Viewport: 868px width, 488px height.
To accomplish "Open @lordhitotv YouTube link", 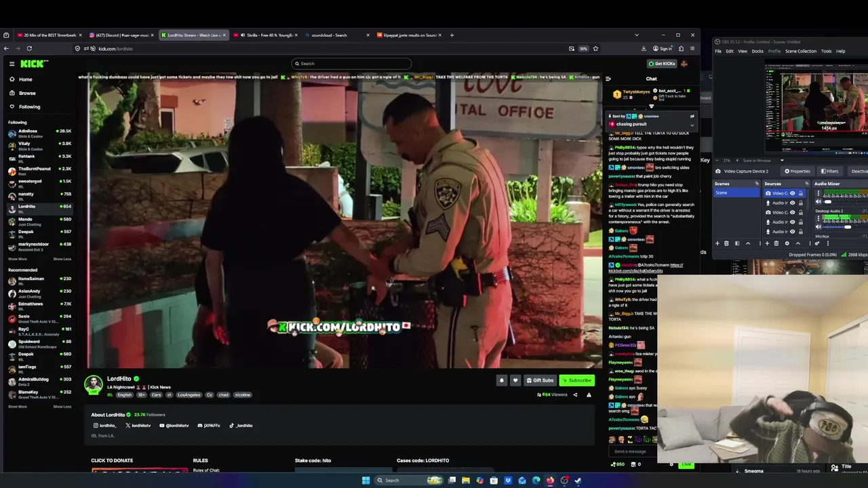I will [x=174, y=426].
